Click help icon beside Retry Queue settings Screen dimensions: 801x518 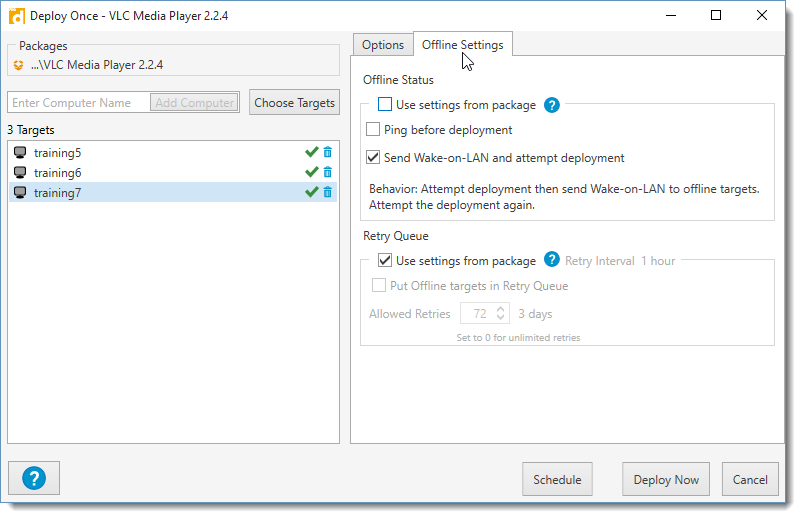coord(551,261)
